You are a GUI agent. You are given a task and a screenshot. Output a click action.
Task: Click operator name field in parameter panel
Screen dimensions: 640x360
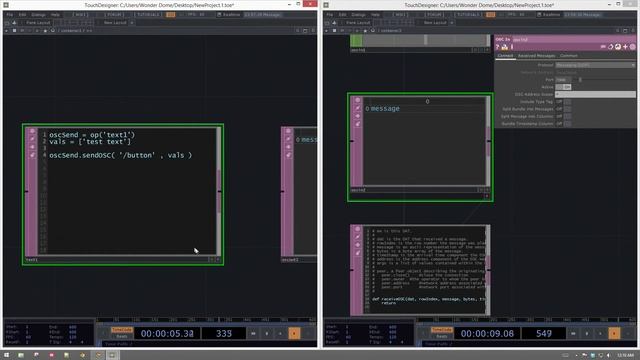573,40
